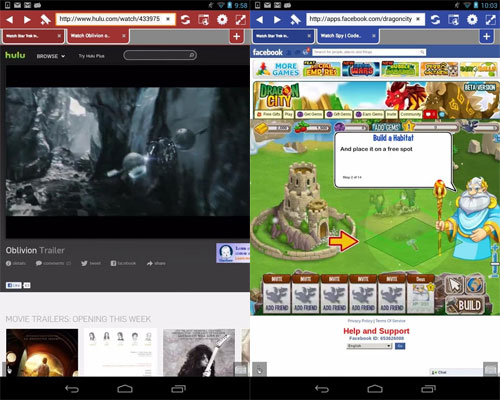Go back in the red Hulu browser
Screen dimensions: 500x400
click(x=10, y=20)
